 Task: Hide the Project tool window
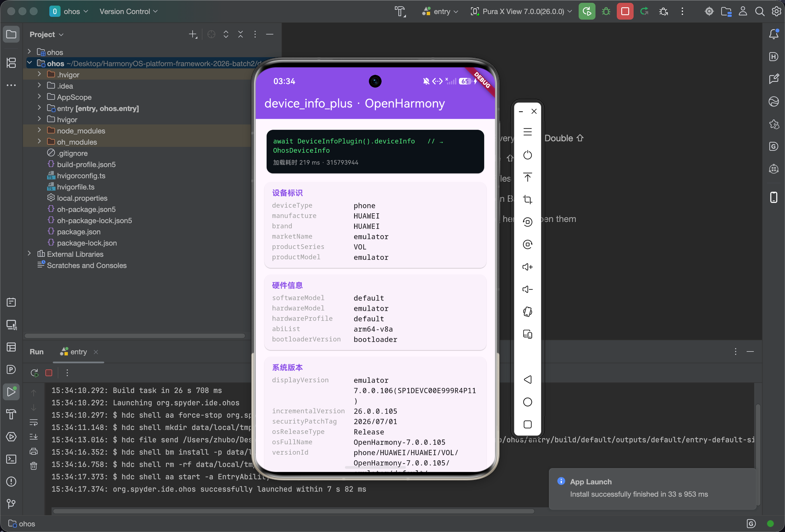click(269, 34)
